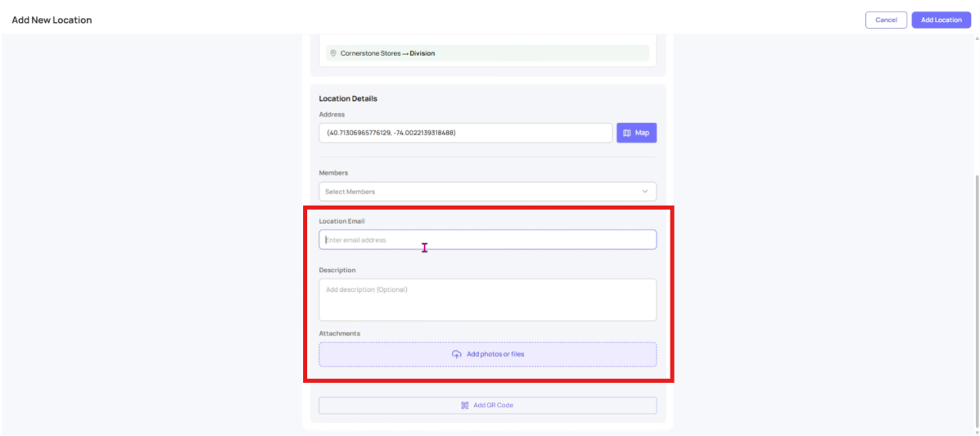Click the cloud upload icon in Attachments

coord(457,354)
